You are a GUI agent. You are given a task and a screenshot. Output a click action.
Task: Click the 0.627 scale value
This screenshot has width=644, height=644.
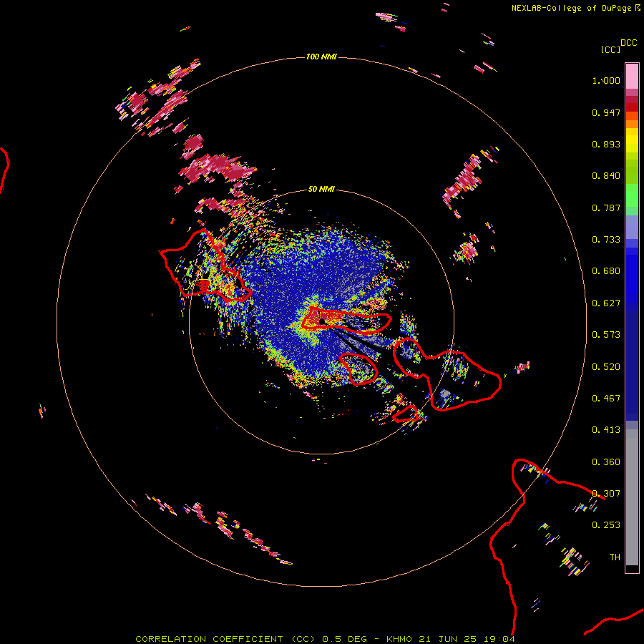[x=606, y=303]
